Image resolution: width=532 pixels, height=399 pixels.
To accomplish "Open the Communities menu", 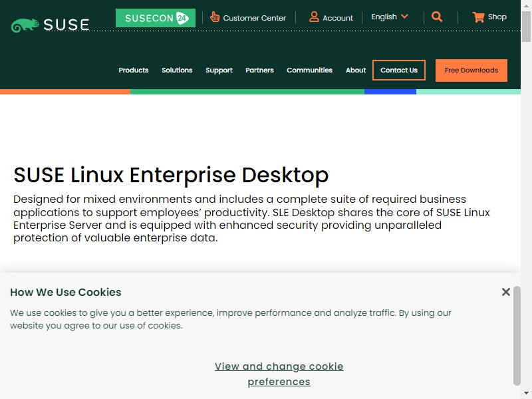I will pos(309,70).
